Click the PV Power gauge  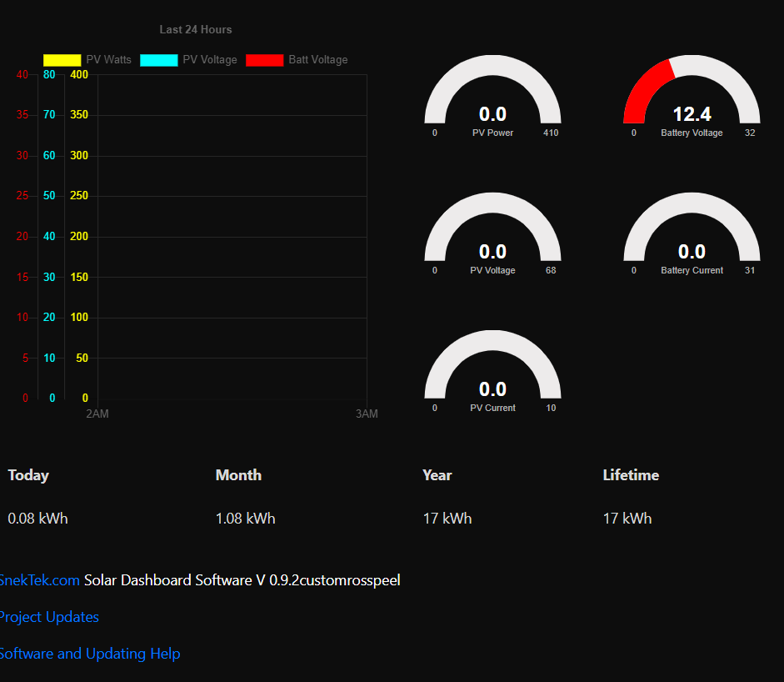click(492, 92)
